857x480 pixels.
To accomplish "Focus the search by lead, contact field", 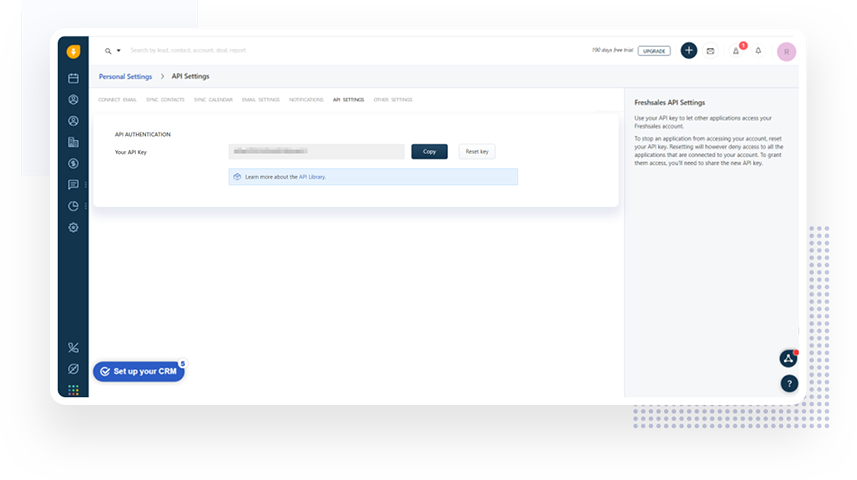I will point(188,50).
